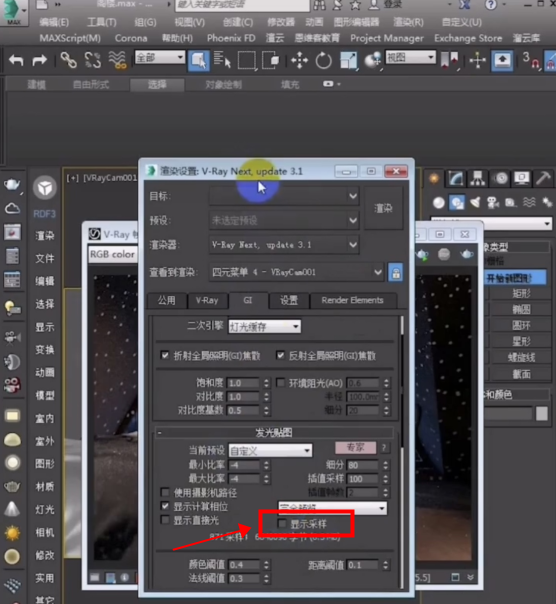Open the 二次引擎 灯光缓存 dropdown
This screenshot has width=556, height=604.
coord(264,327)
